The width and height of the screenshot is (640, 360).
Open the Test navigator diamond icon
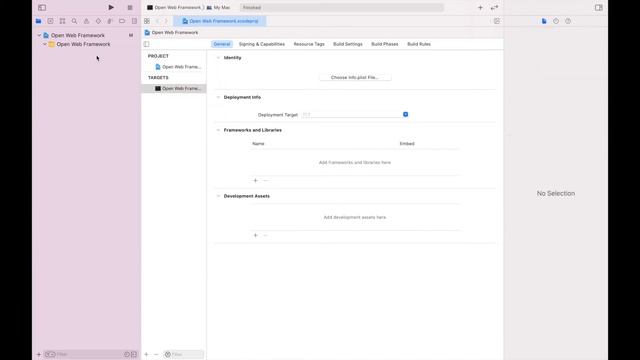[x=98, y=21]
